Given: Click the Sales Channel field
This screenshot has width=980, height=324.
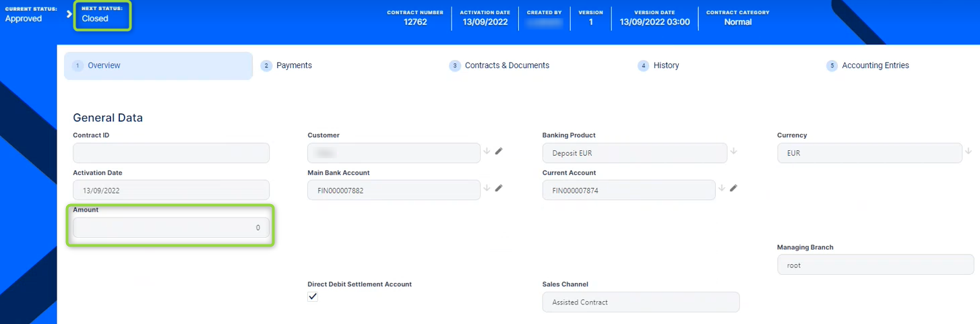Looking at the screenshot, I should 640,302.
